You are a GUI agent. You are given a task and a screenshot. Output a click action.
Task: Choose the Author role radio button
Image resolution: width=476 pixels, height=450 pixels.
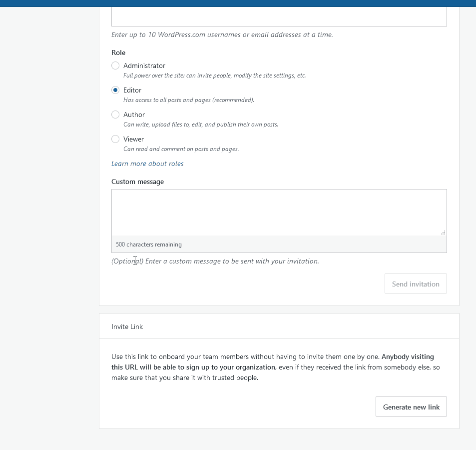(x=115, y=114)
